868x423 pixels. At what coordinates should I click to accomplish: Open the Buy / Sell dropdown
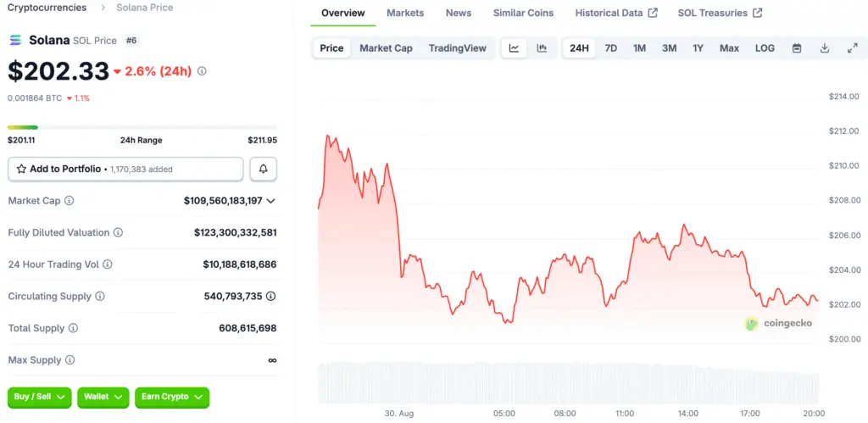point(39,397)
